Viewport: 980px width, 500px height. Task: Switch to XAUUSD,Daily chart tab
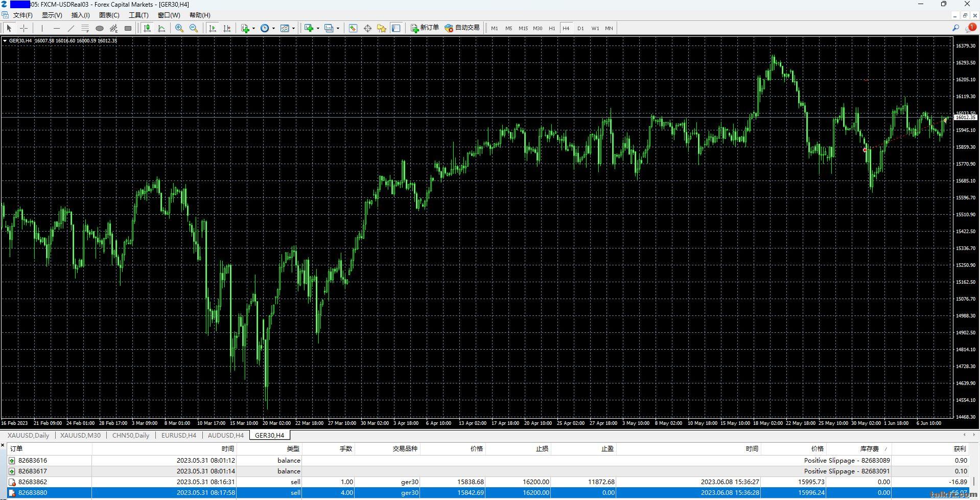click(28, 436)
